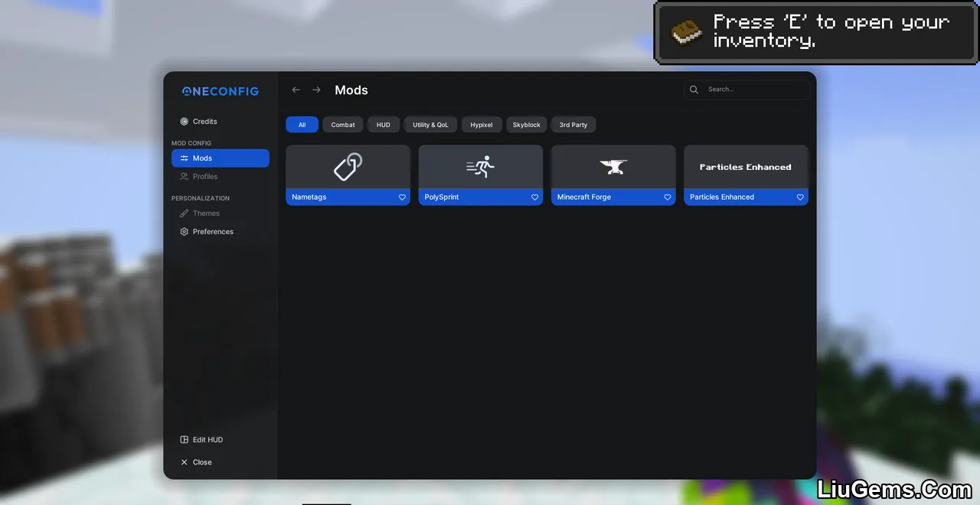Click the Minecraft Forge label bar
Image resolution: width=980 pixels, height=505 pixels.
tap(613, 197)
